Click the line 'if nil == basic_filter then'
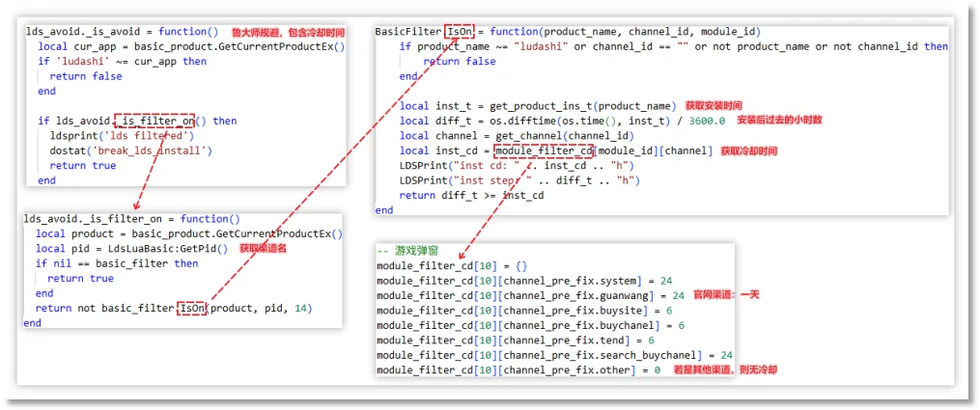Viewport: 980px width, 410px height. coord(117,264)
